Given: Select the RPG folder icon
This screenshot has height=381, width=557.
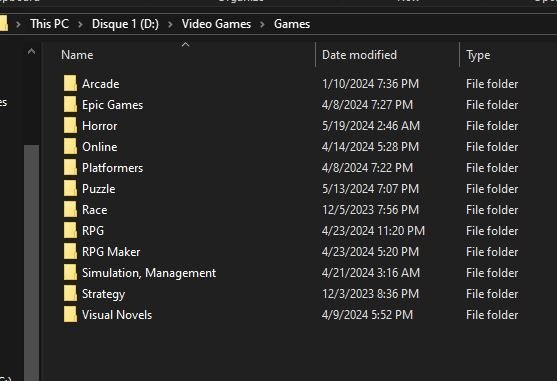Looking at the screenshot, I should 70,230.
